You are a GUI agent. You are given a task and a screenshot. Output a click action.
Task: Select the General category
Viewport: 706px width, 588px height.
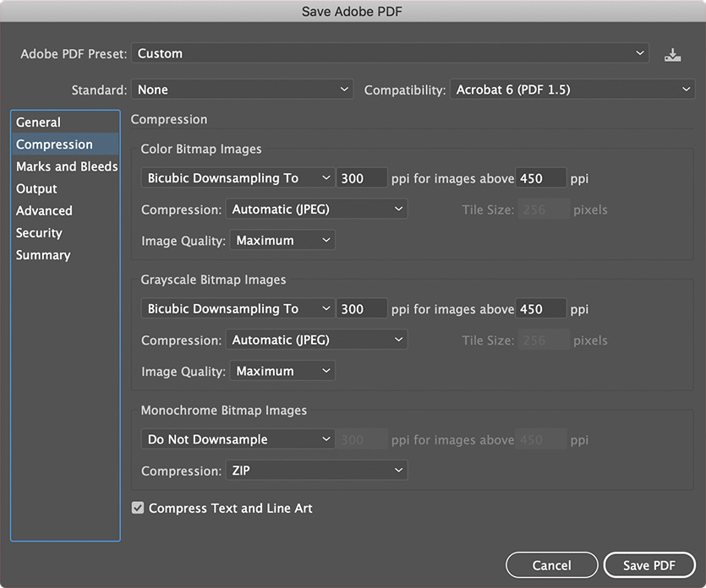tap(39, 122)
